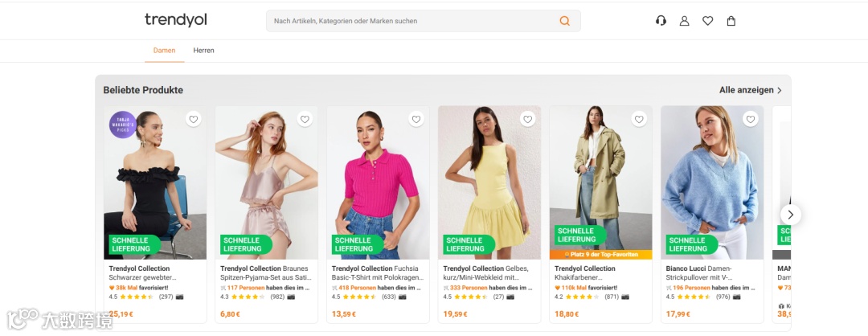Click the 17,99 € price
The width and height of the screenshot is (868, 336).
tap(678, 314)
